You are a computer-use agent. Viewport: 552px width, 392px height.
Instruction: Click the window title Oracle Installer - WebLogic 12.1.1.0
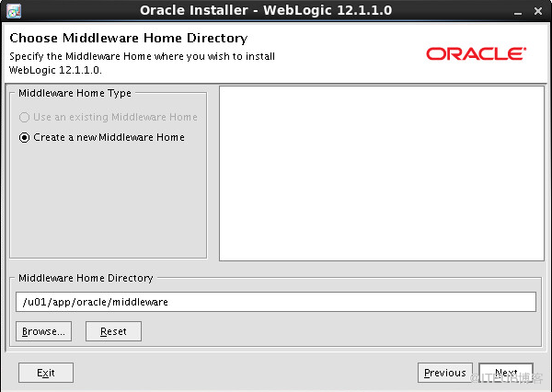click(x=266, y=10)
